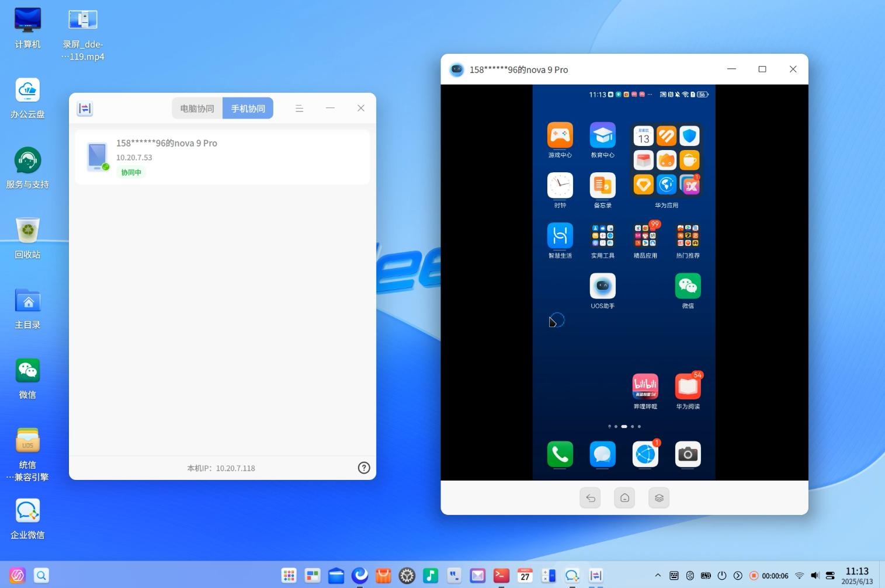Open 游戏中心 app on phone
This screenshot has width=885, height=588.
click(560, 140)
